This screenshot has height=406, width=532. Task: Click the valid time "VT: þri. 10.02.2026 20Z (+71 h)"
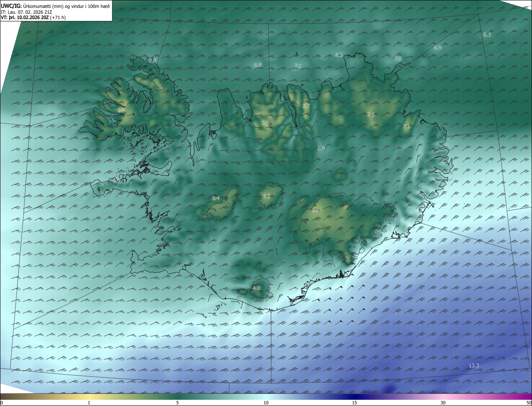(33, 17)
